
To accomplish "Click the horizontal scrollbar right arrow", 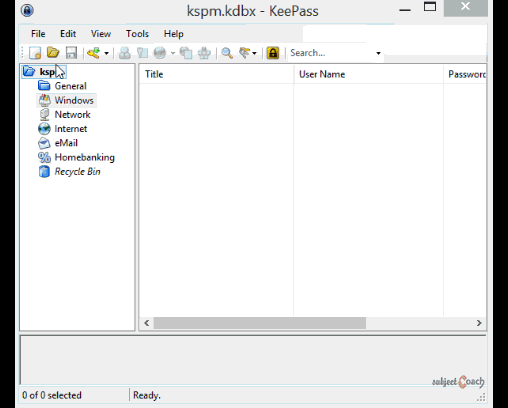I will pyautogui.click(x=479, y=323).
